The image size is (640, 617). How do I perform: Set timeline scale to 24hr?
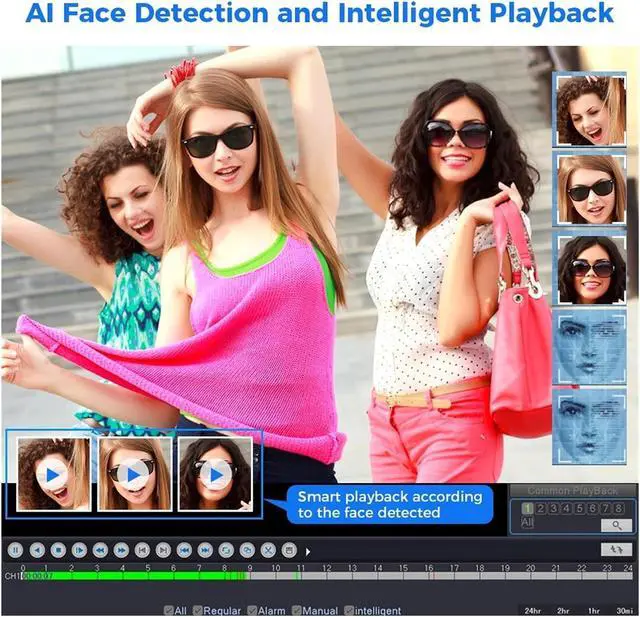pos(533,611)
